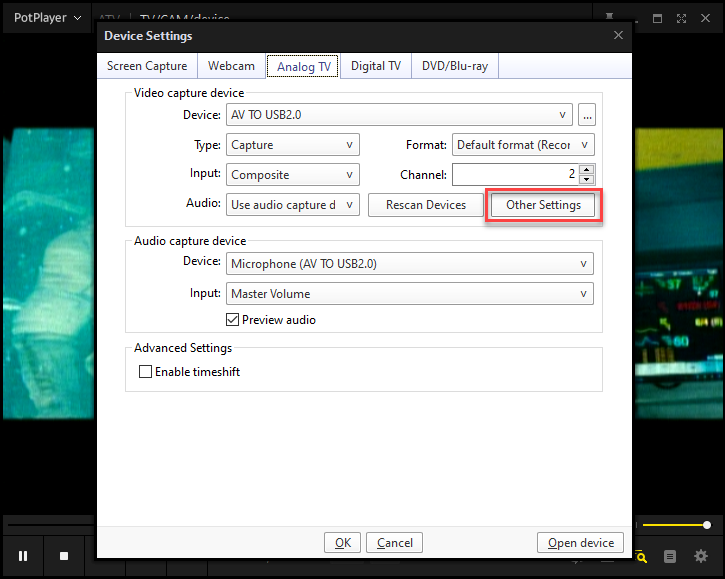This screenshot has width=725, height=579.
Task: Pause playback in PotPlayer
Action: coord(23,556)
